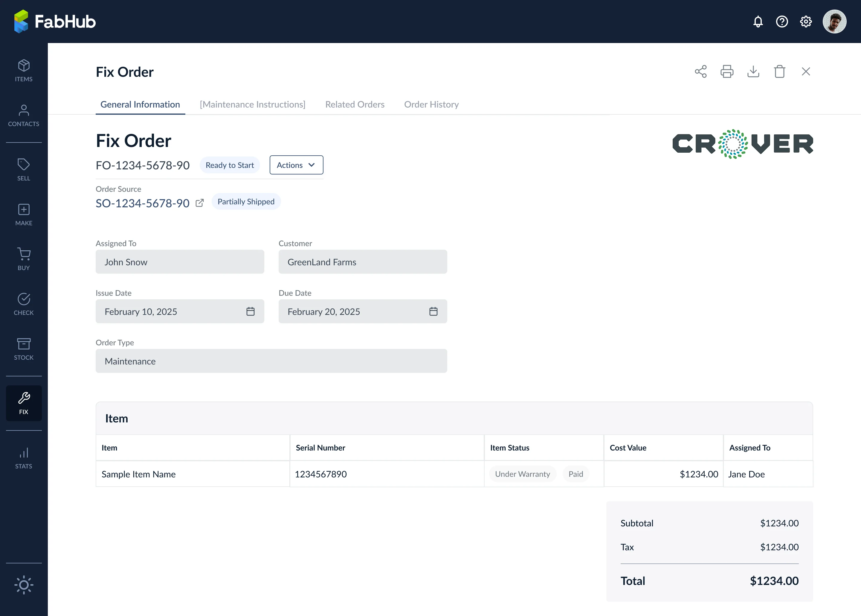Click the item cost value cell
This screenshot has height=616, width=861.
pyautogui.click(x=663, y=474)
